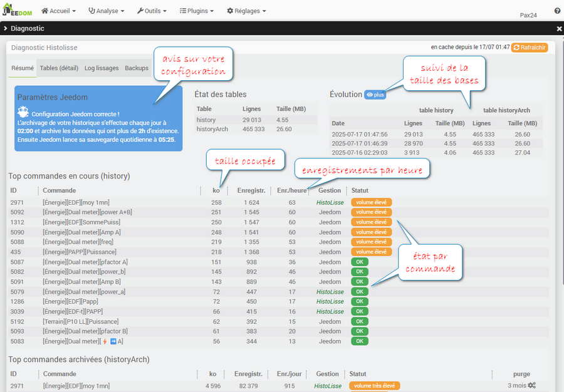Click volume élevé badge for command 2971
The height and width of the screenshot is (392, 564).
(x=371, y=202)
